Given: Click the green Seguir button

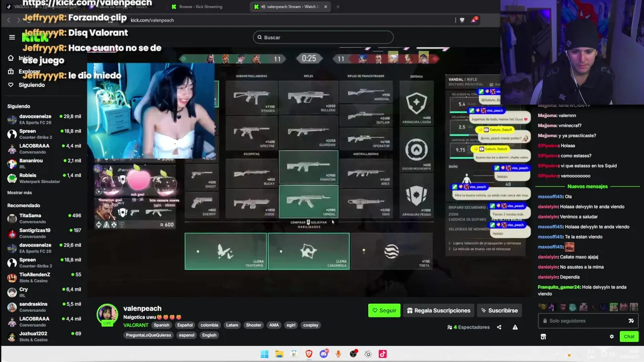Looking at the screenshot, I should [x=384, y=311].
